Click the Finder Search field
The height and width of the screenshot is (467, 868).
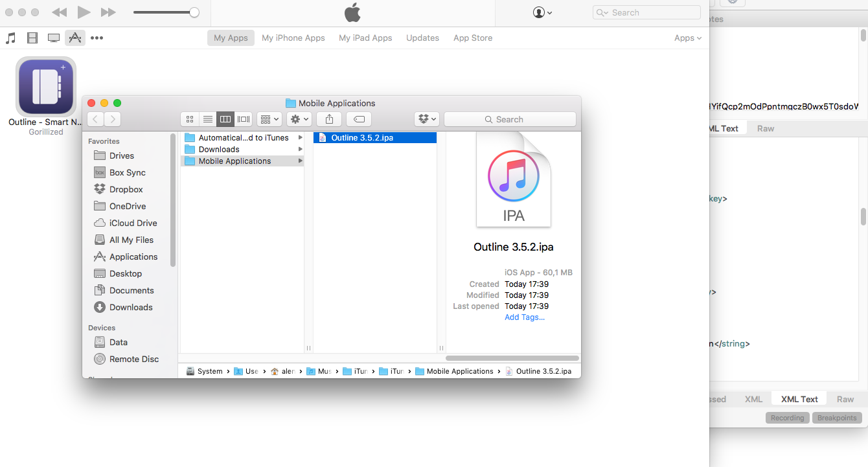(510, 119)
